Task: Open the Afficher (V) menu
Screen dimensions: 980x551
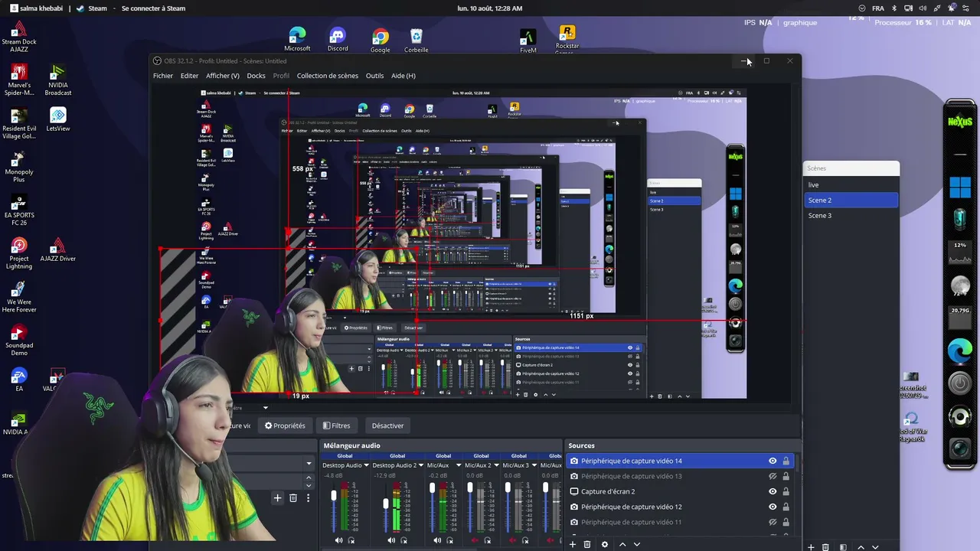Action: (223, 76)
